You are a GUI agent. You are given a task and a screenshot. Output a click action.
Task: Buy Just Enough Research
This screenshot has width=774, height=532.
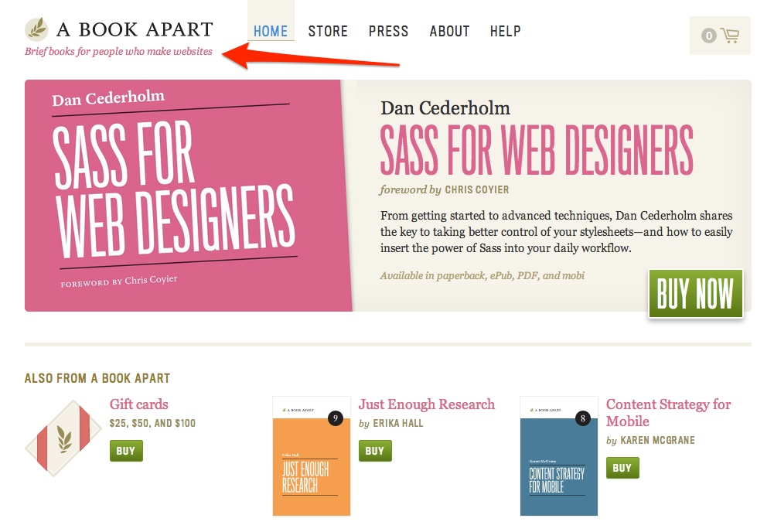coord(375,451)
